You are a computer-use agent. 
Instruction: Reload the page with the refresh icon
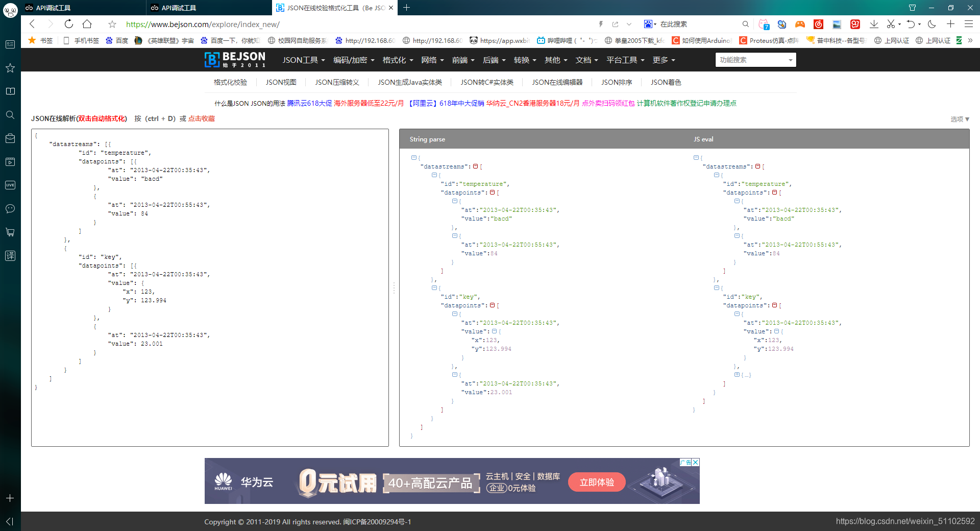[69, 24]
